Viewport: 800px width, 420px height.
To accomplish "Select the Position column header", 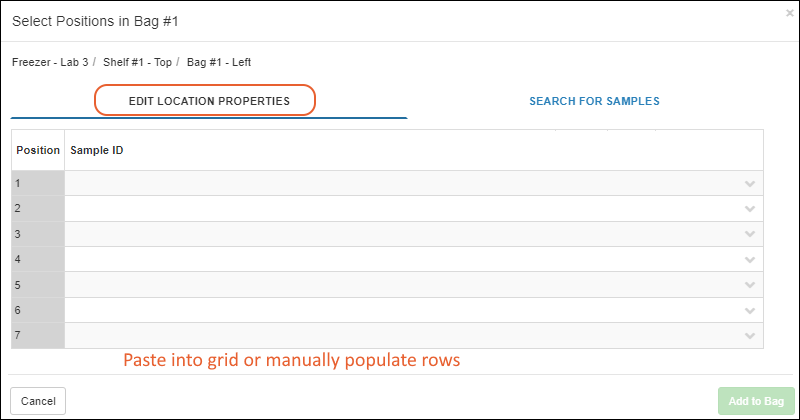I will 38,150.
